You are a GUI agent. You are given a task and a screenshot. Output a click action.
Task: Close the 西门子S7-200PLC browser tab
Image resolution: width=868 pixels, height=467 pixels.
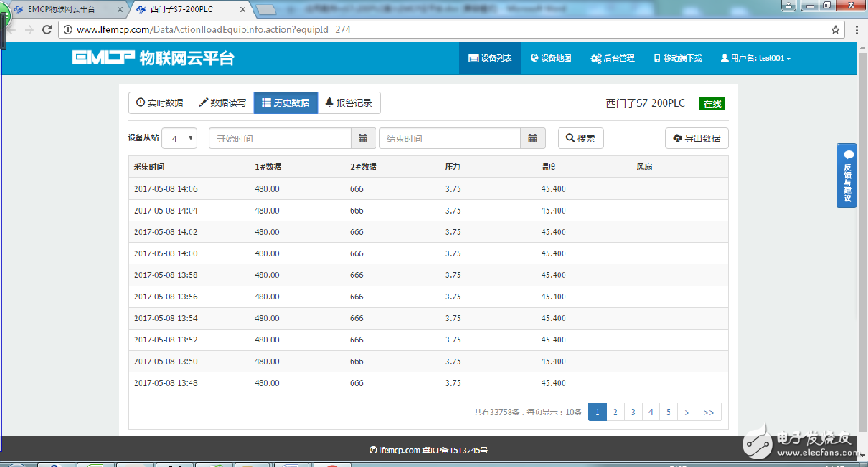pyautogui.click(x=242, y=9)
